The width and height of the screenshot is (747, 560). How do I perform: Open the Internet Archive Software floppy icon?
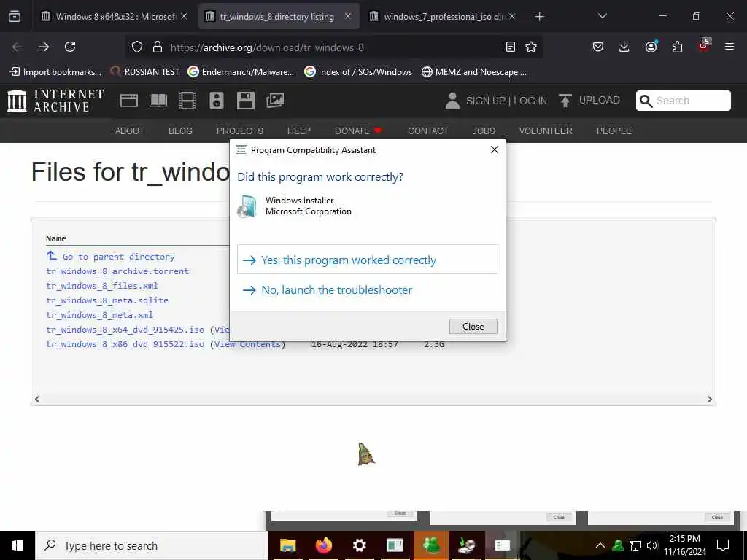(246, 101)
